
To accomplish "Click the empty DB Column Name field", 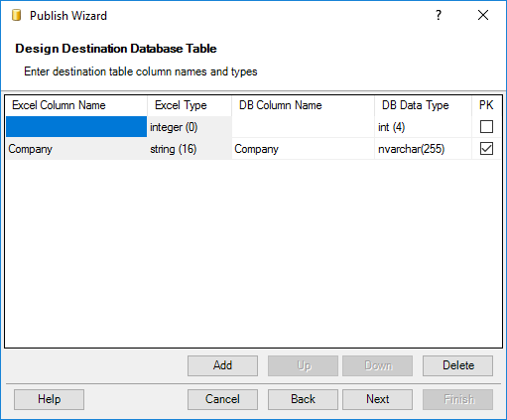I will coord(303,127).
